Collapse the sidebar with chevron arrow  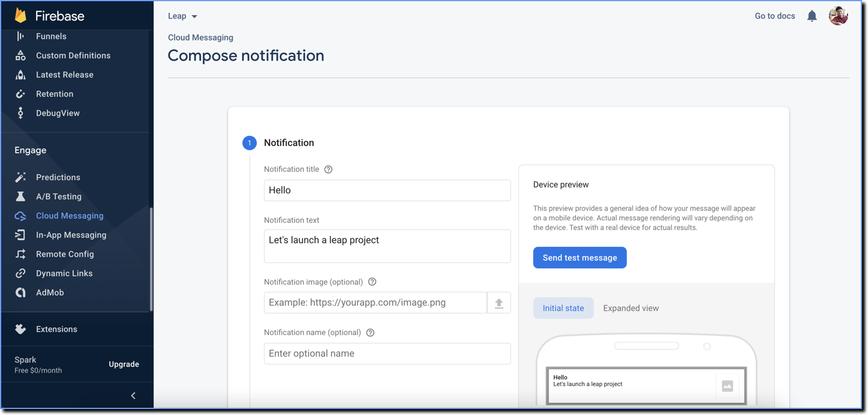133,395
